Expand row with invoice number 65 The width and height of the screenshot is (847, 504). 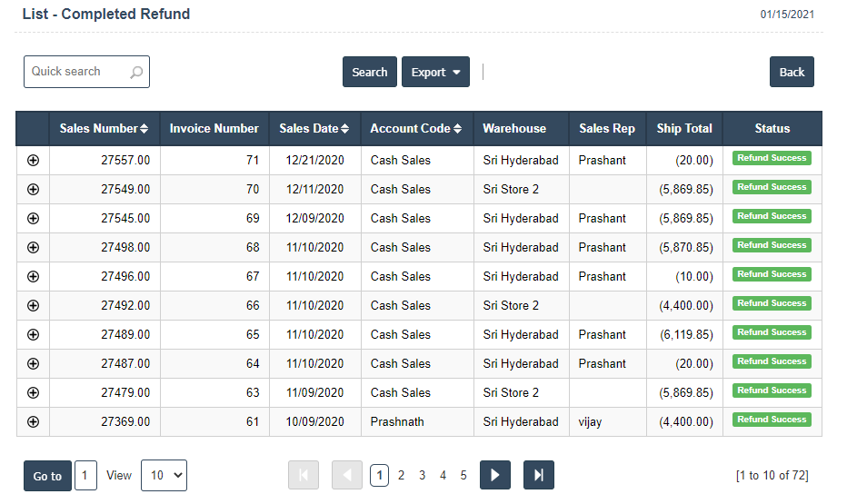(33, 334)
